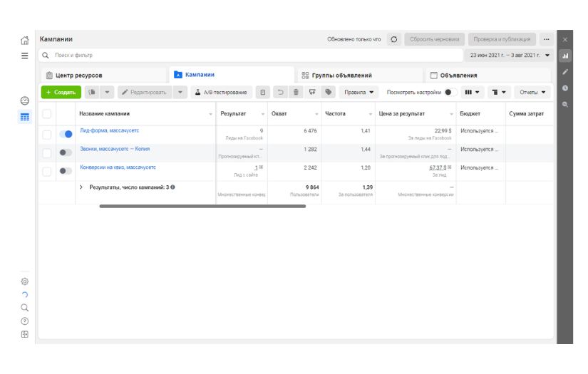Open dropdown arrow next to Редактировать
The image size is (588, 374).
coord(180,92)
